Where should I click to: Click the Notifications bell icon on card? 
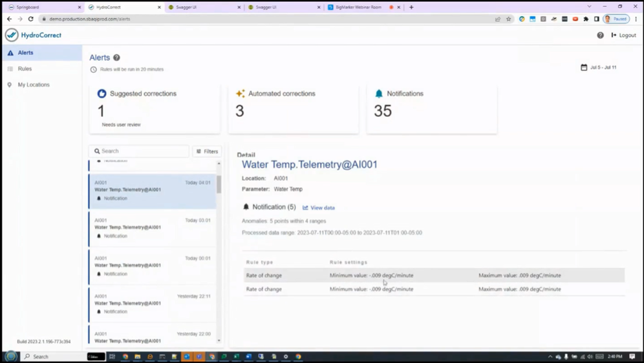[378, 93]
